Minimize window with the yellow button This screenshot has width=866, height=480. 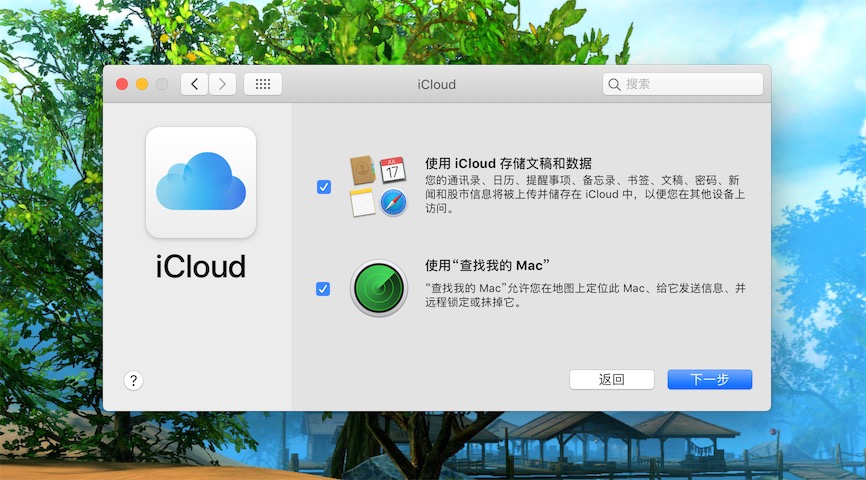pos(142,84)
